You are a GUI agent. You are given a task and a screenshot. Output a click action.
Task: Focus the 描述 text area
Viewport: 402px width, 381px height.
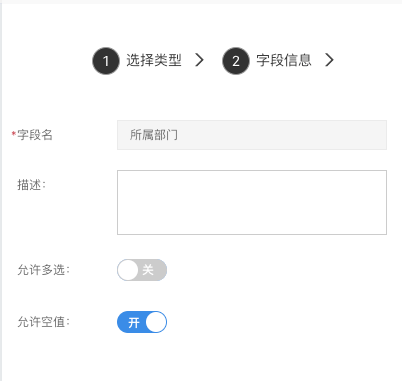[252, 202]
